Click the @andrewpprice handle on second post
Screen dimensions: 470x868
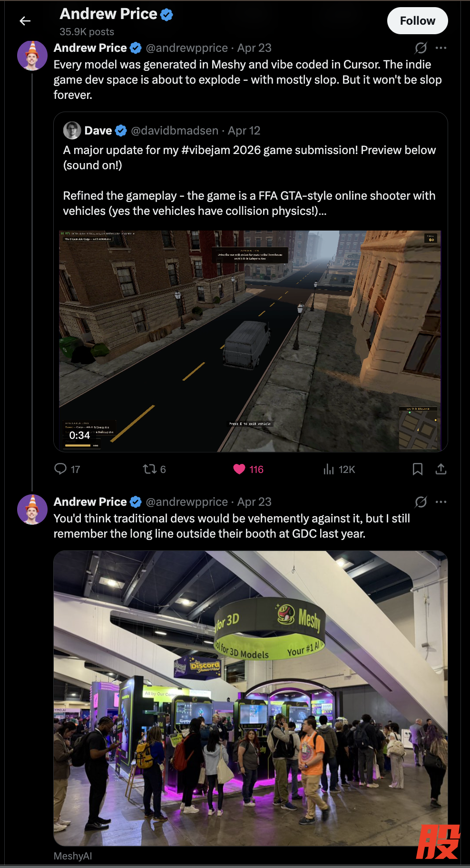(x=187, y=502)
